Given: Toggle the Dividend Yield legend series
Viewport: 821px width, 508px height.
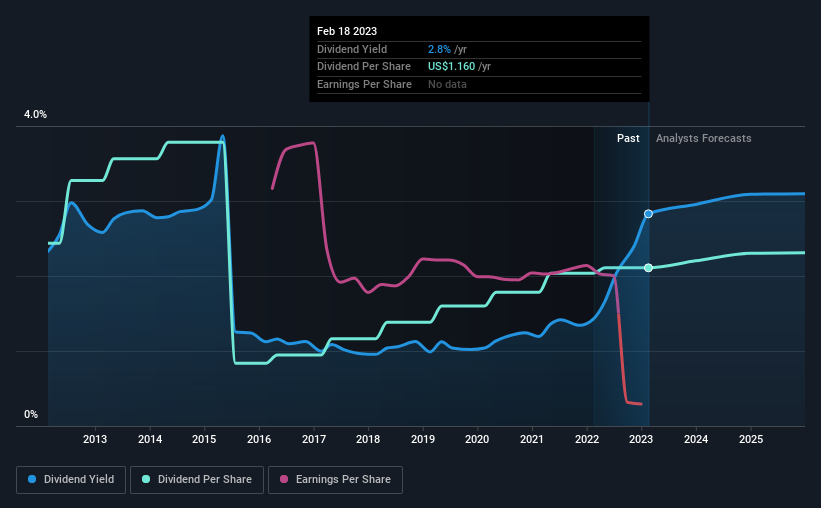Looking at the screenshot, I should click(71, 480).
